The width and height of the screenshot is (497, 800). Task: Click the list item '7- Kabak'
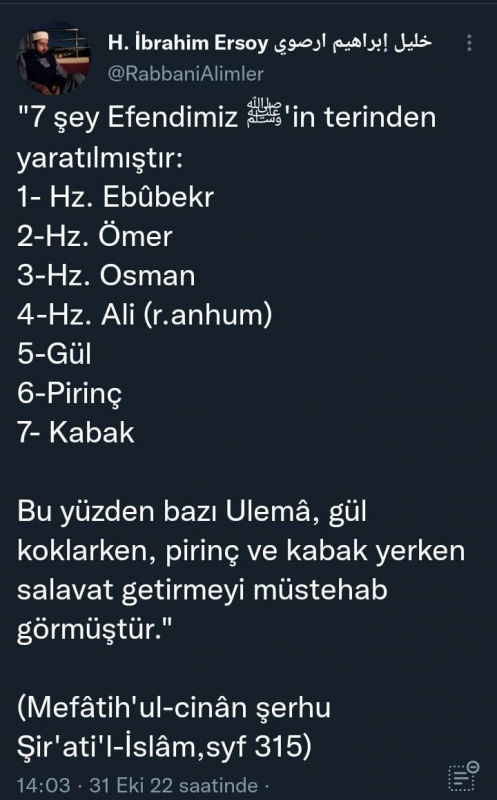tap(76, 433)
